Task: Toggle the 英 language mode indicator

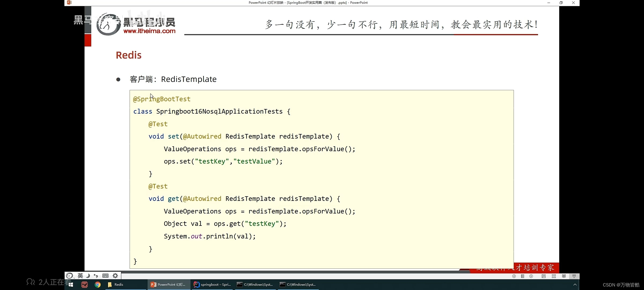Action: 80,275
